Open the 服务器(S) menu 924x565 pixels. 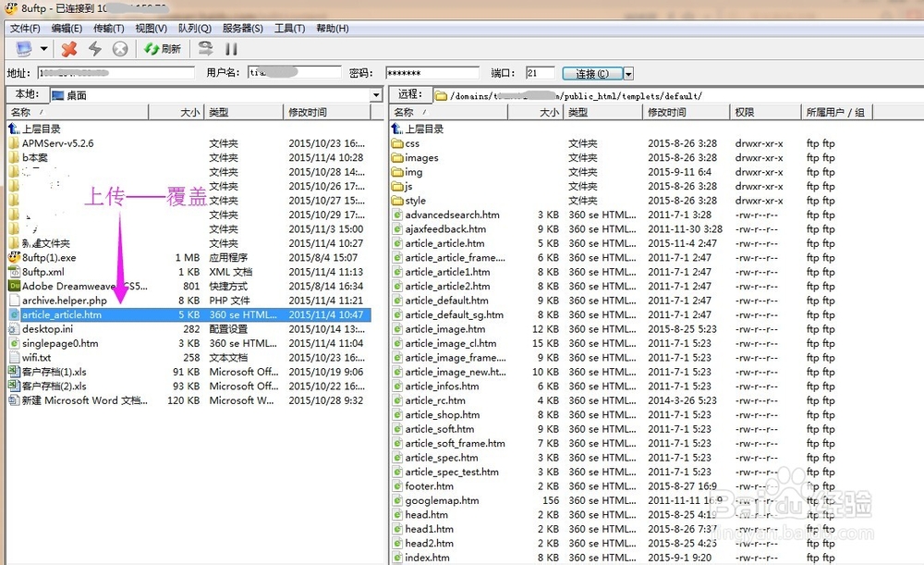coord(243,29)
